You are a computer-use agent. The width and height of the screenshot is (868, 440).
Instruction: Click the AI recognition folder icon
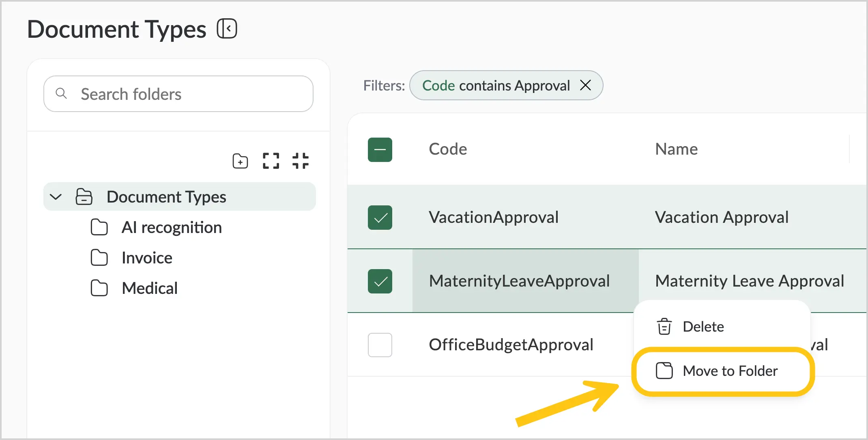point(99,227)
